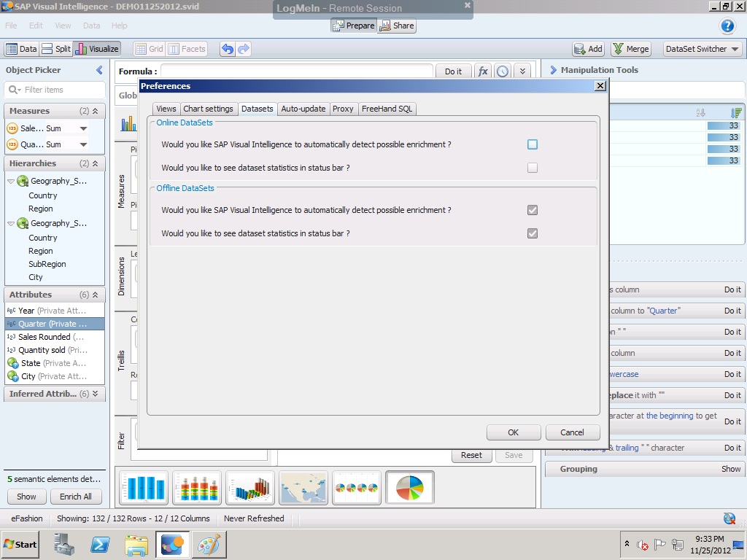Viewport: 747px width, 560px height.
Task: Toggle the Visualize view button
Action: [x=97, y=49]
